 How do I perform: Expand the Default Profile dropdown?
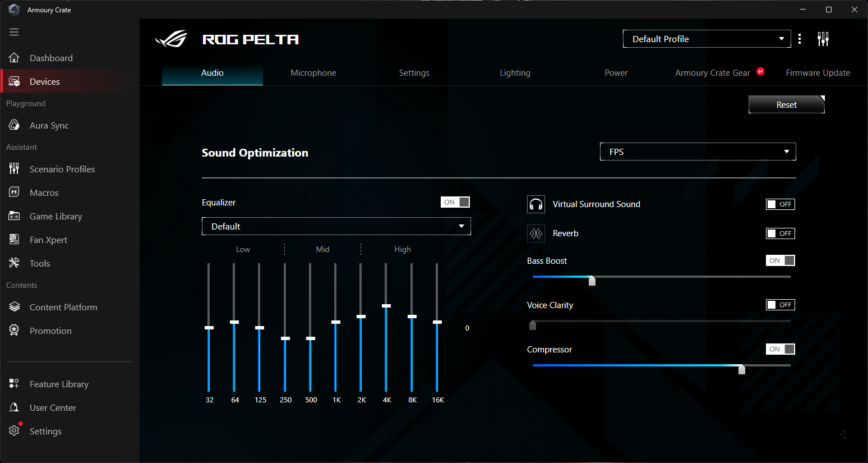pos(707,39)
